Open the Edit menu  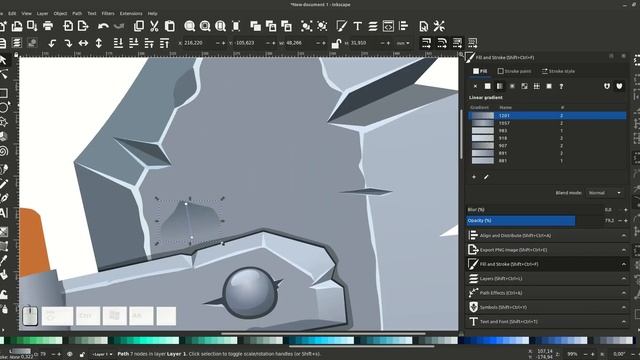point(12,13)
